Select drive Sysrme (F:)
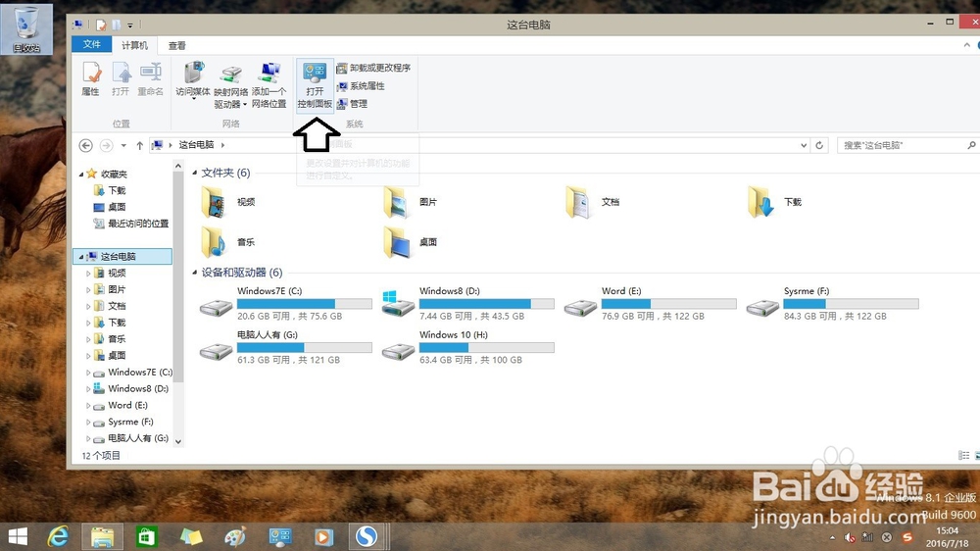Screen dimensions: 980x551 click(x=833, y=303)
